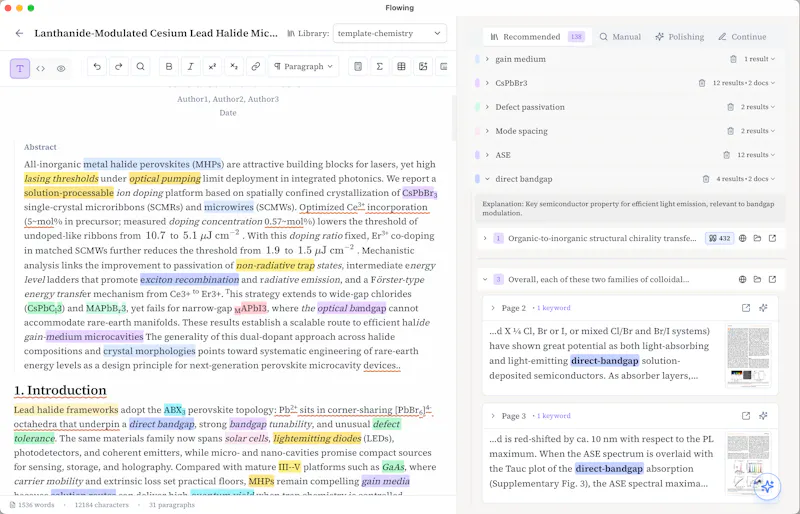
Task: Open the ASE 12 results filter
Action: pyautogui.click(x=756, y=155)
